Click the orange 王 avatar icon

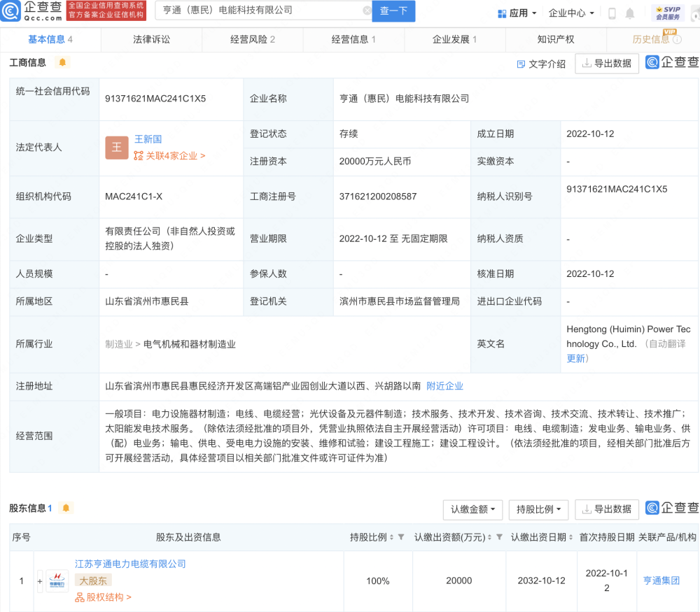(117, 148)
